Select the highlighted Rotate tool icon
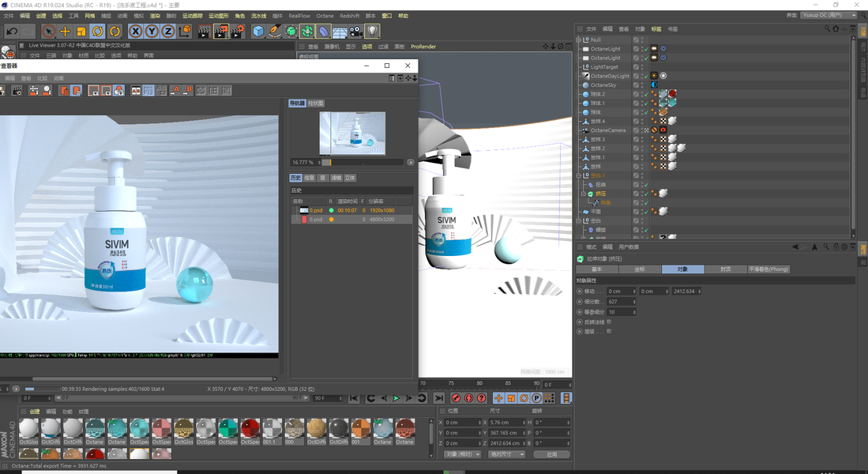The height and width of the screenshot is (474, 868). click(98, 32)
